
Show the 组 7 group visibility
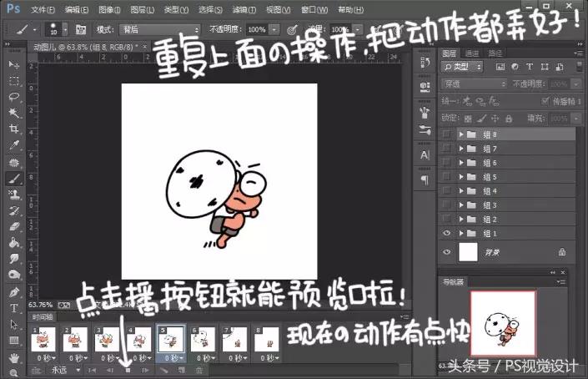pyautogui.click(x=446, y=149)
